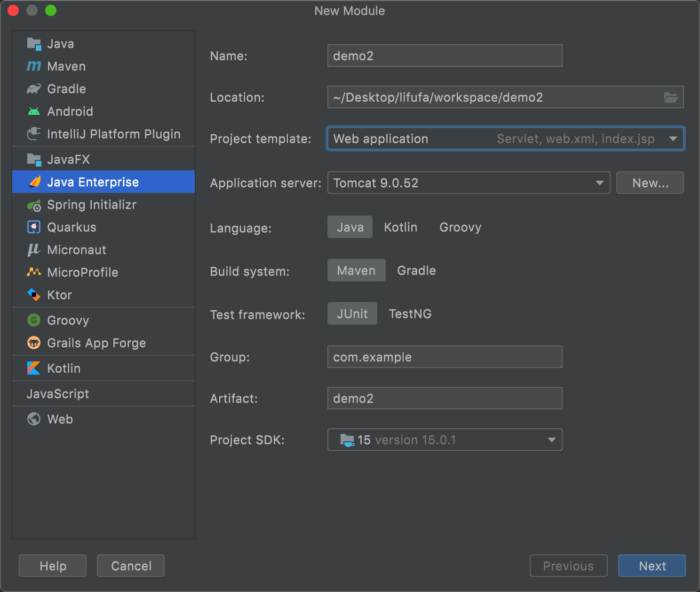Open the Project SDK dropdown arrow
Image resolution: width=700 pixels, height=592 pixels.
coord(551,440)
